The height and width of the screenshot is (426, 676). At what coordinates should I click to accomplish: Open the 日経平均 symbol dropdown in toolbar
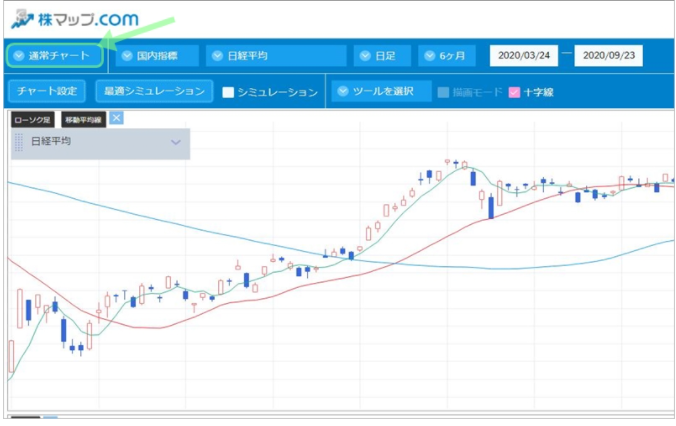pos(276,56)
